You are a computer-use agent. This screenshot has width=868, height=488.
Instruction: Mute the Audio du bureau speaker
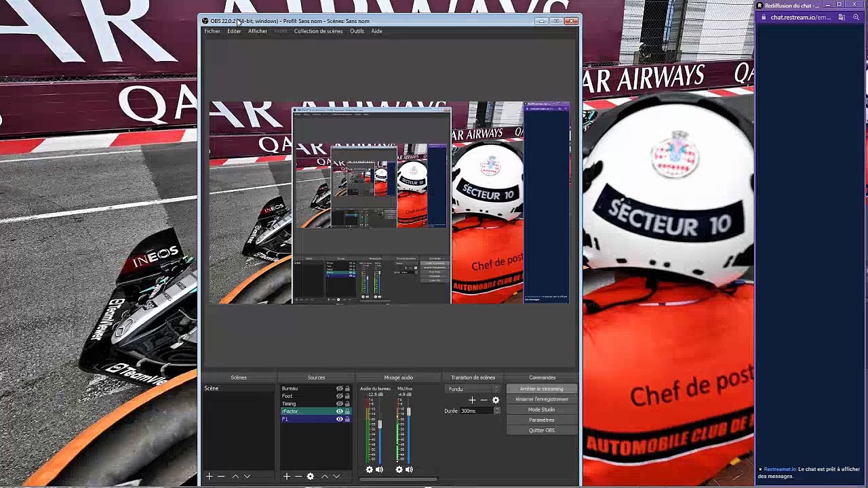pos(379,469)
